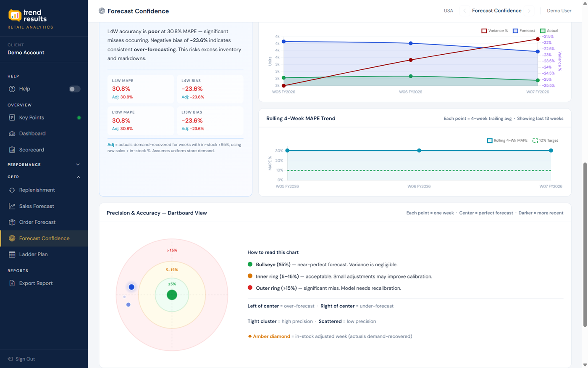Image resolution: width=588 pixels, height=368 pixels.
Task: Sign Out of the account
Action: click(x=25, y=359)
